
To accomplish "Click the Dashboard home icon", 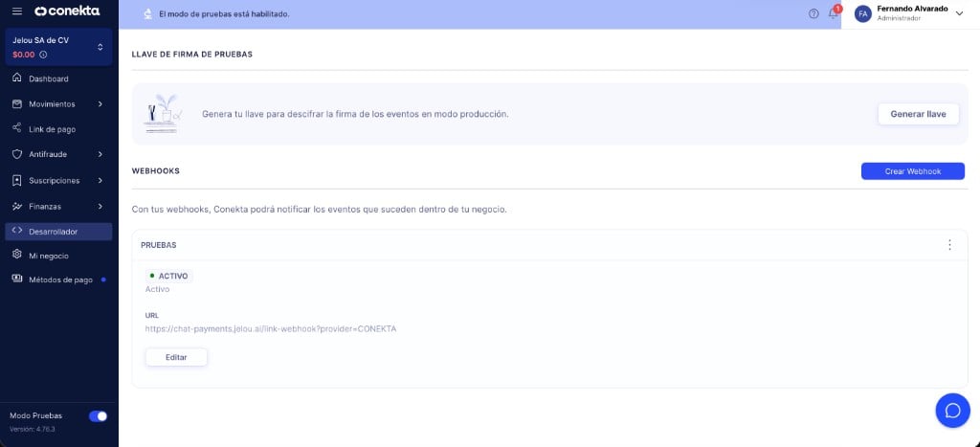I will 17,78.
